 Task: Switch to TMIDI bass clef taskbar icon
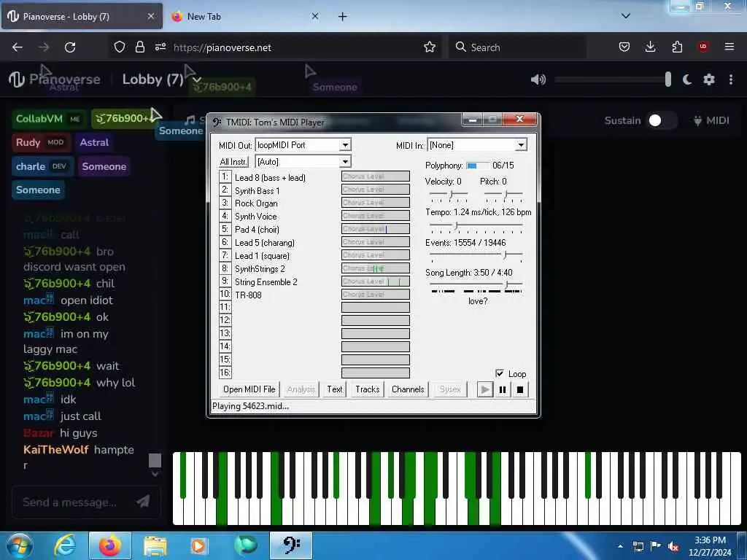point(291,546)
